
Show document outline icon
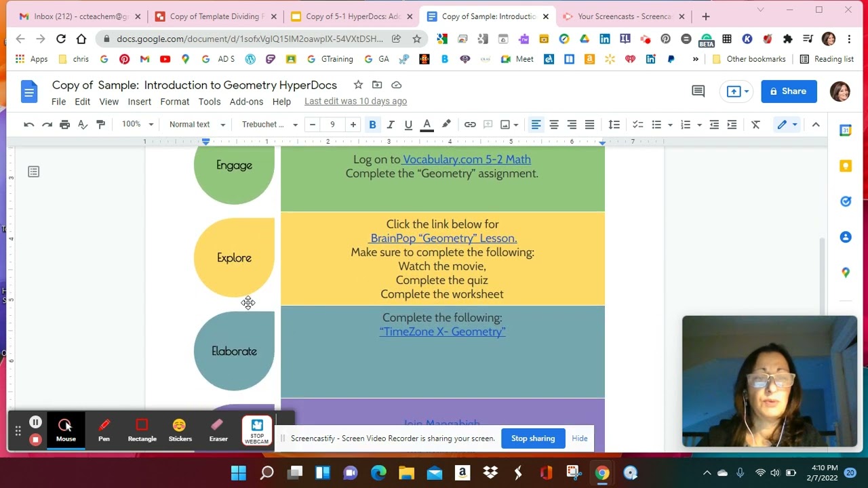[33, 171]
